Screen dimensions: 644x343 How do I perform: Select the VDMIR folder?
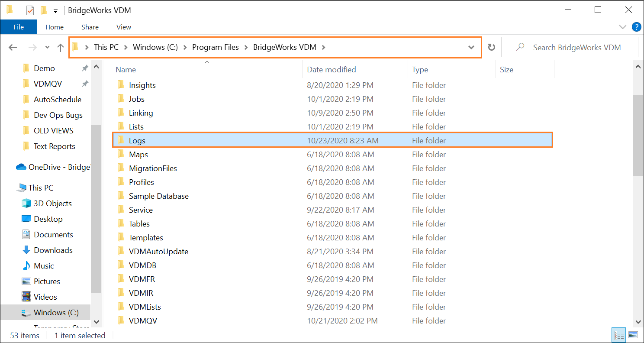coord(141,293)
